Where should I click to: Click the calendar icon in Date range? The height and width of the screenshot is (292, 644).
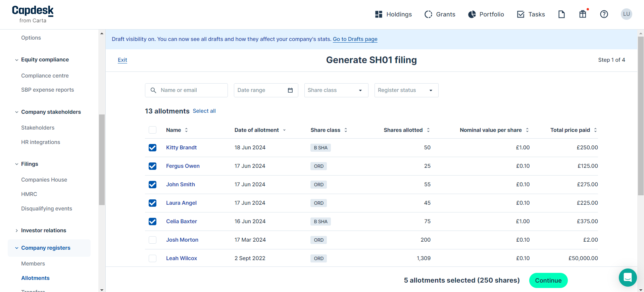pos(290,90)
